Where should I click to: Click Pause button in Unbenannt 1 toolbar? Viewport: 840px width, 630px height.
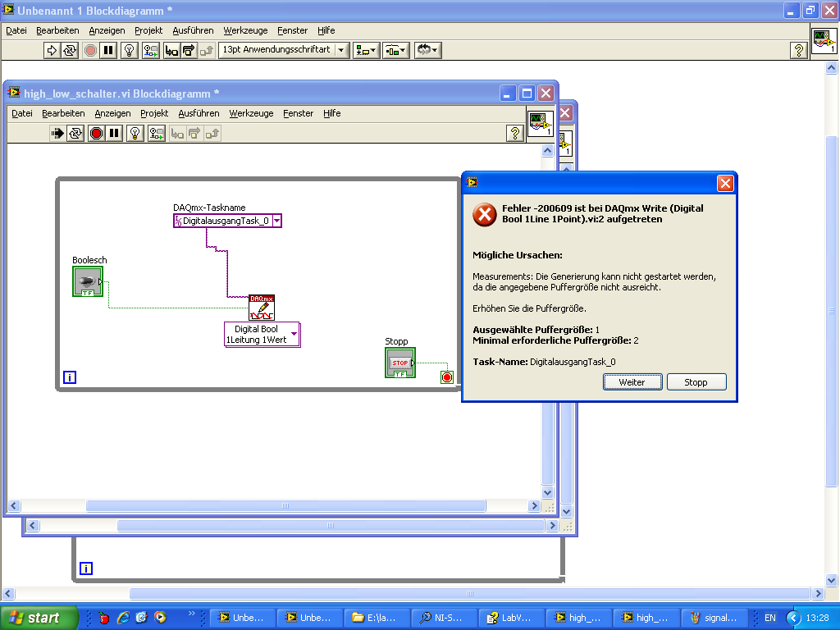pos(109,50)
